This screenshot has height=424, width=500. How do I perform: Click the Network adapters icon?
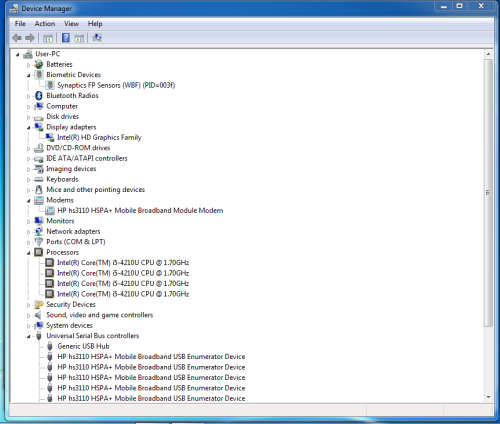[39, 231]
